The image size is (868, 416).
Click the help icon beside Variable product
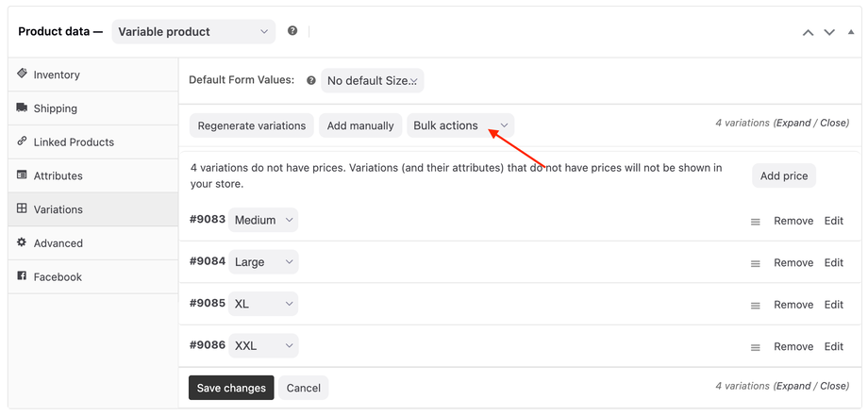292,31
